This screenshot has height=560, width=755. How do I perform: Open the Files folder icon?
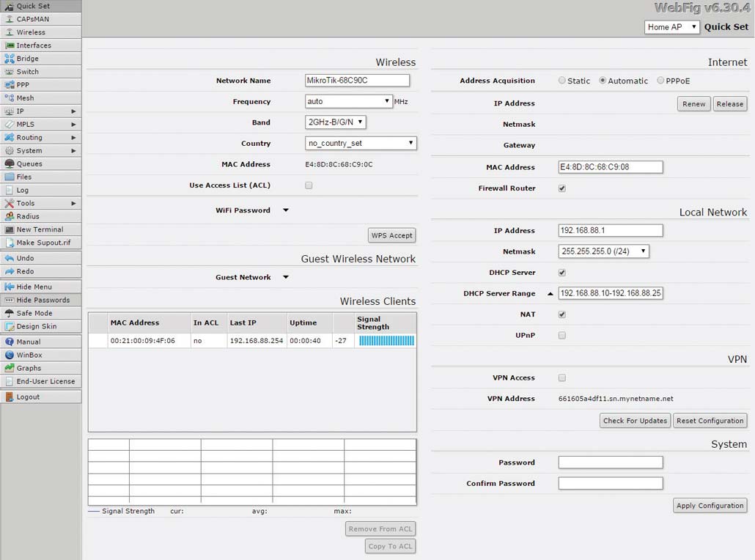pyautogui.click(x=9, y=177)
